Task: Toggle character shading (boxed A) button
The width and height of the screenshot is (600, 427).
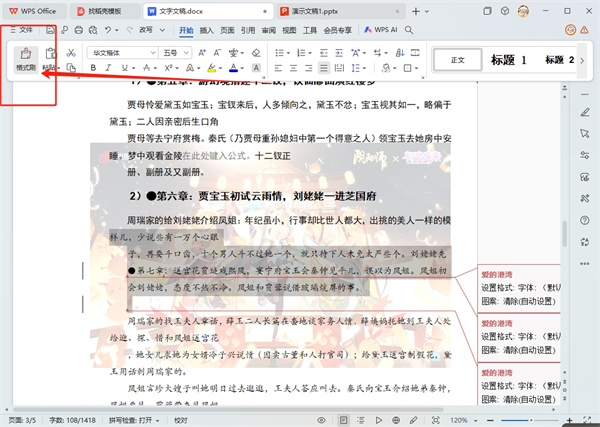Action: tap(256, 68)
